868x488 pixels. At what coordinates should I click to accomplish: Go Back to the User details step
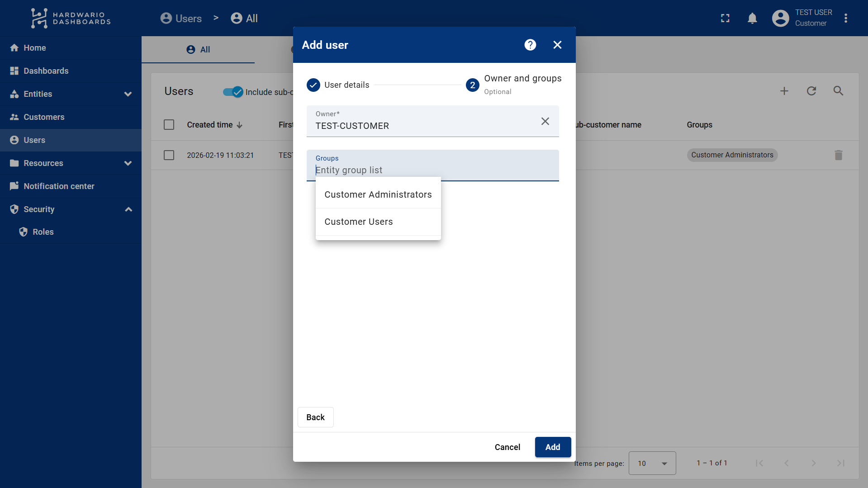pos(315,417)
